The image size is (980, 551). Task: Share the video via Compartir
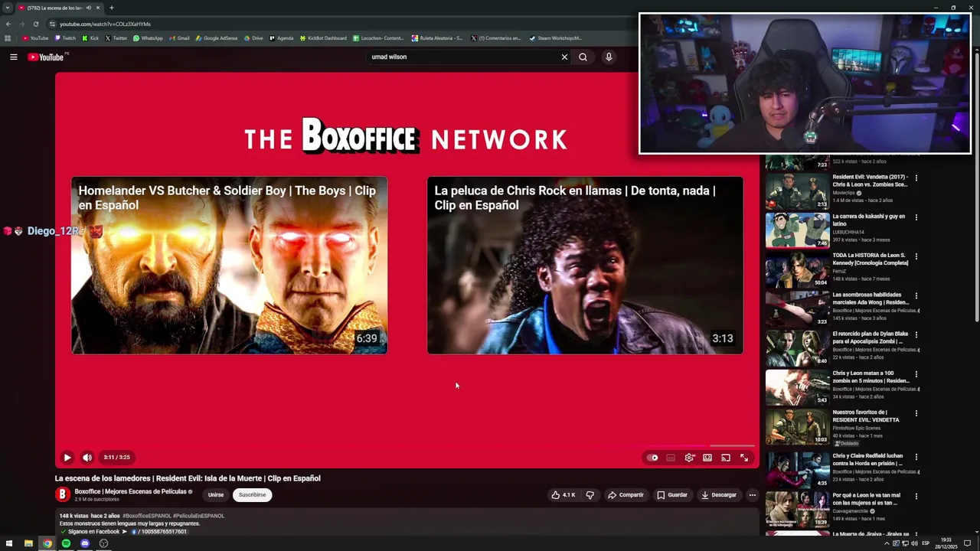[x=626, y=495]
